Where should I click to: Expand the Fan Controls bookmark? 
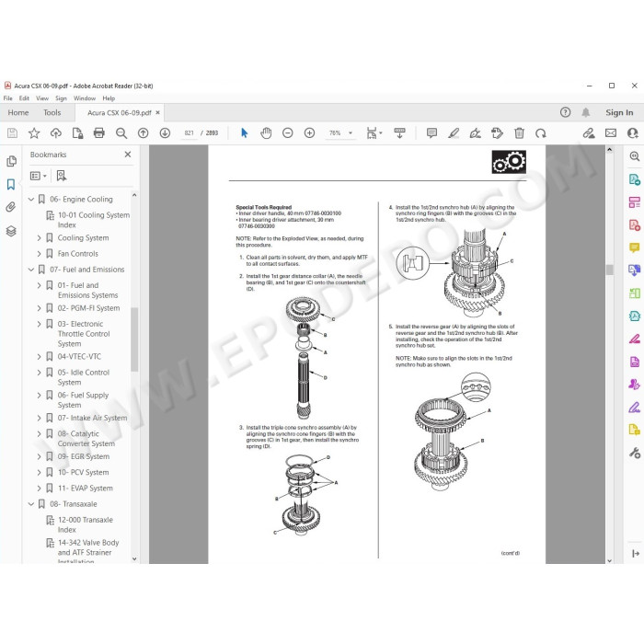[39, 254]
